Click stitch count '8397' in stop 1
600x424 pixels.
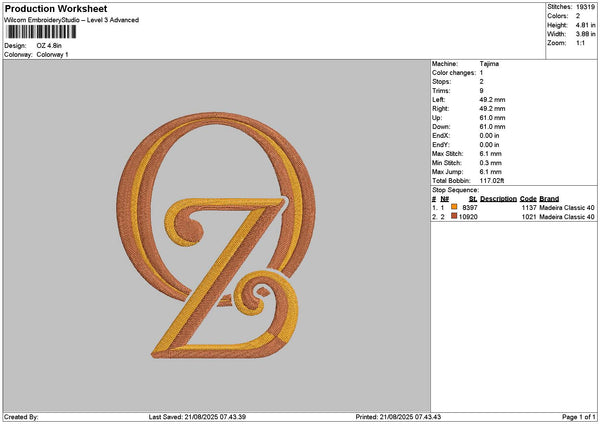[470, 208]
